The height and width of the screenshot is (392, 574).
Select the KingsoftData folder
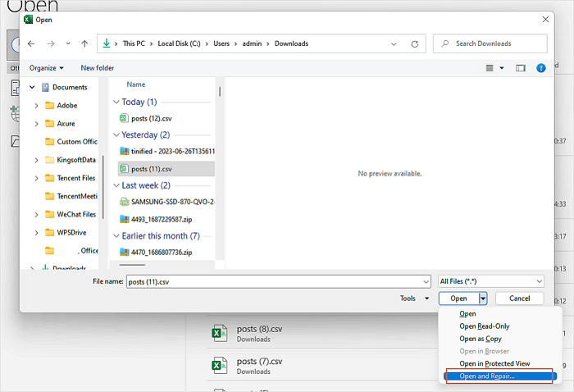pyautogui.click(x=70, y=160)
